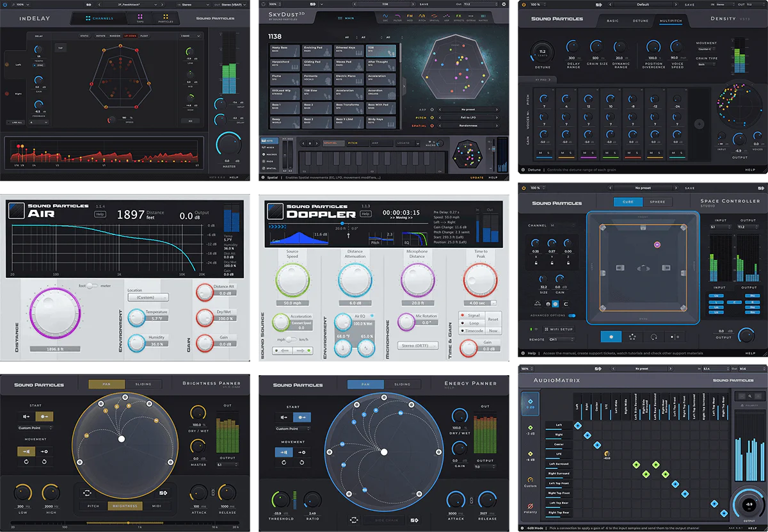The width and height of the screenshot is (768, 532).
Task: Open the Remote CH 1 dropdown in Space Controller
Action: (x=563, y=339)
